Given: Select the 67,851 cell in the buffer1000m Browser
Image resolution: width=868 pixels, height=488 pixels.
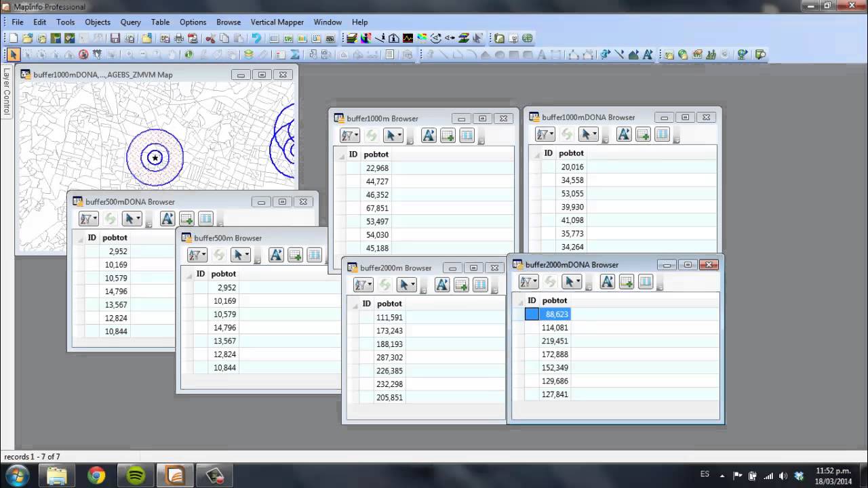Looking at the screenshot, I should click(377, 208).
